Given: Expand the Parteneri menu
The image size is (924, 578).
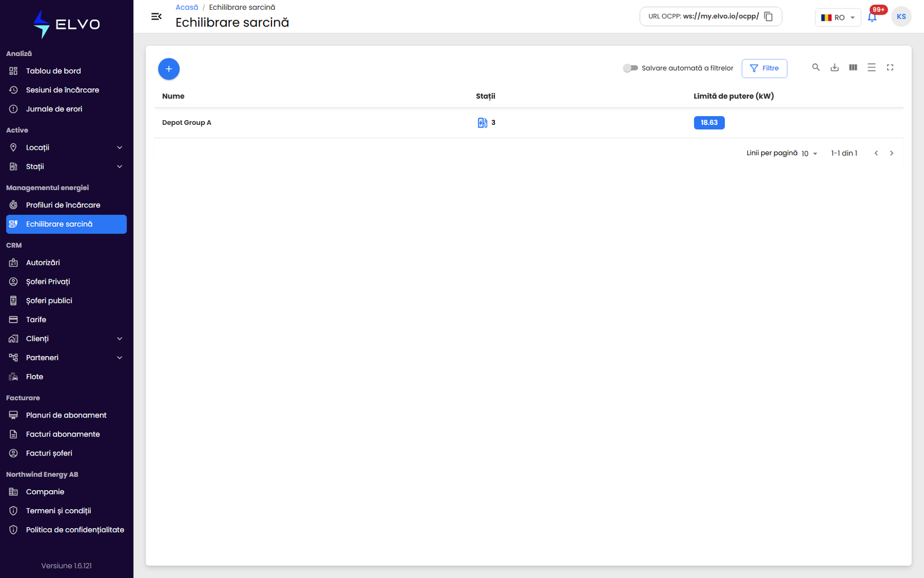Looking at the screenshot, I should click(x=66, y=358).
